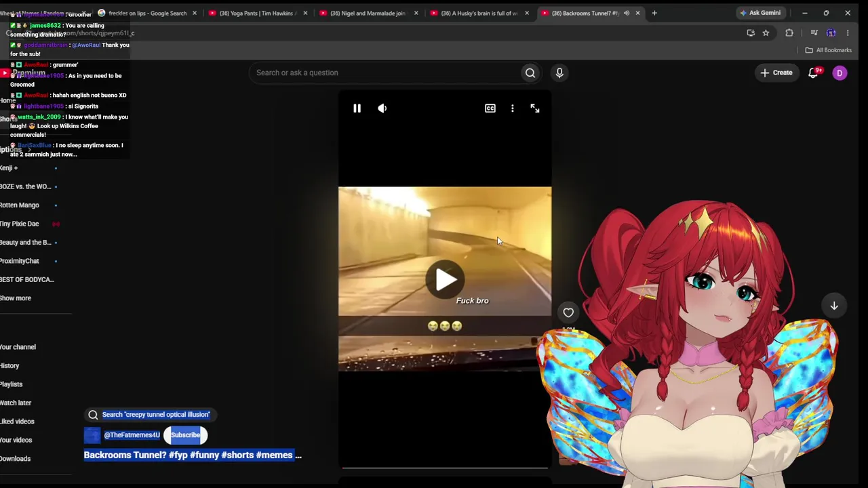Enter fullscreen on the Shorts player
Viewport: 868px width, 488px height.
point(535,108)
